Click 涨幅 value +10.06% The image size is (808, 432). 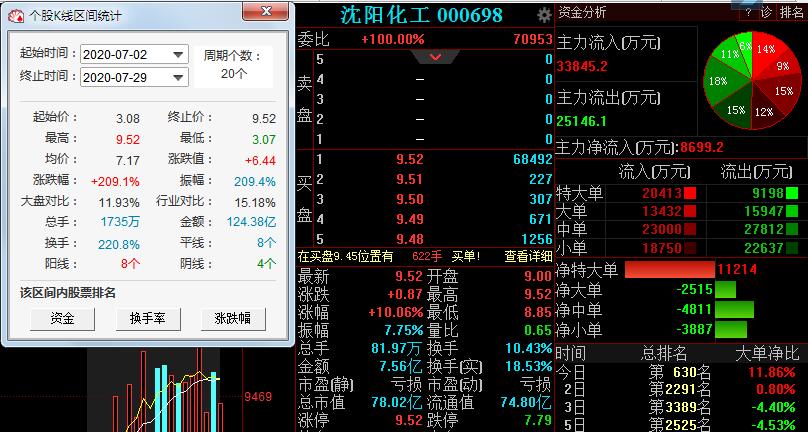396,312
